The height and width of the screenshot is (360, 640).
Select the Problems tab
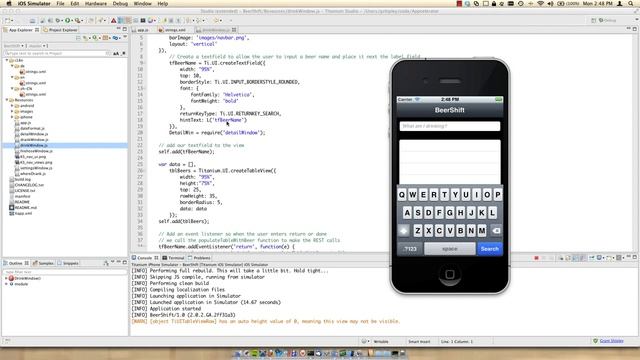point(199,258)
